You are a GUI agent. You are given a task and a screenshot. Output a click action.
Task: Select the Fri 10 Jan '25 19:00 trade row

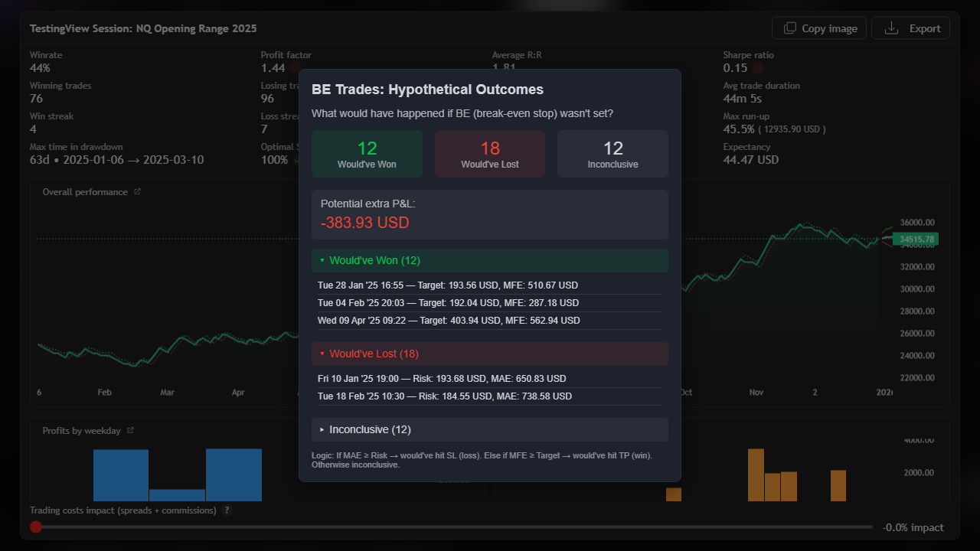[x=490, y=379]
